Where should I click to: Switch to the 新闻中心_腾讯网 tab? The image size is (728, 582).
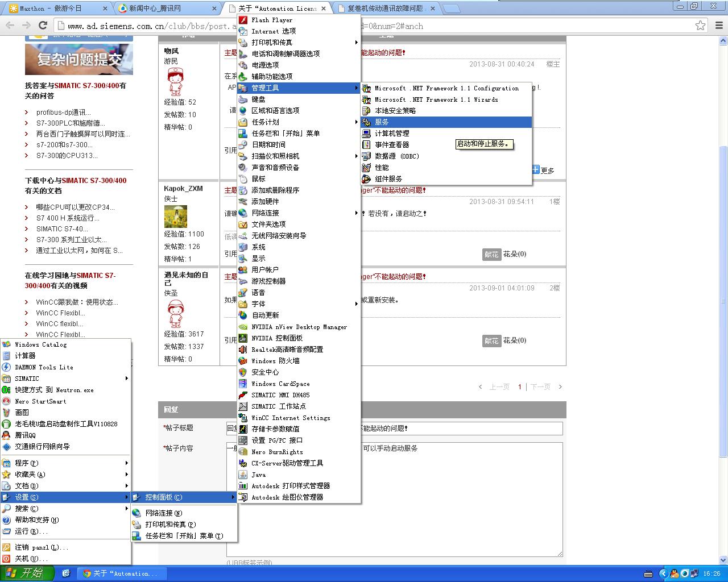[167, 9]
